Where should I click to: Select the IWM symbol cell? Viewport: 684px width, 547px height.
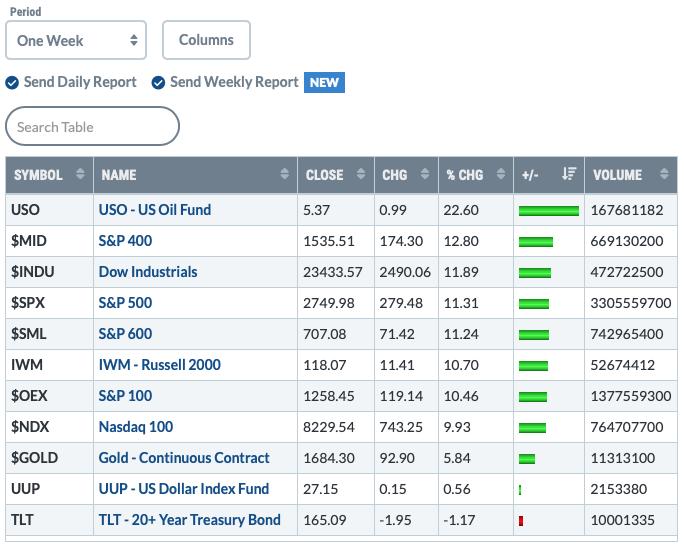pos(49,365)
